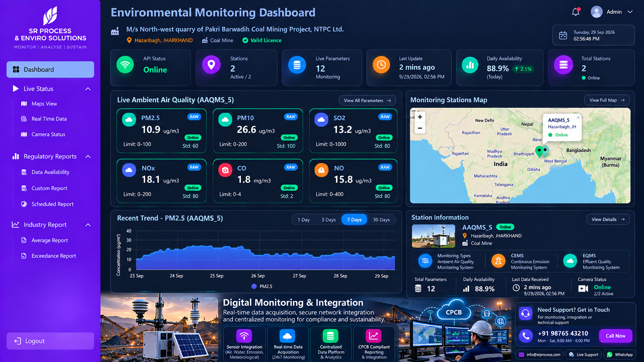Click the Stations location pin icon
644x362 pixels.
point(211,65)
